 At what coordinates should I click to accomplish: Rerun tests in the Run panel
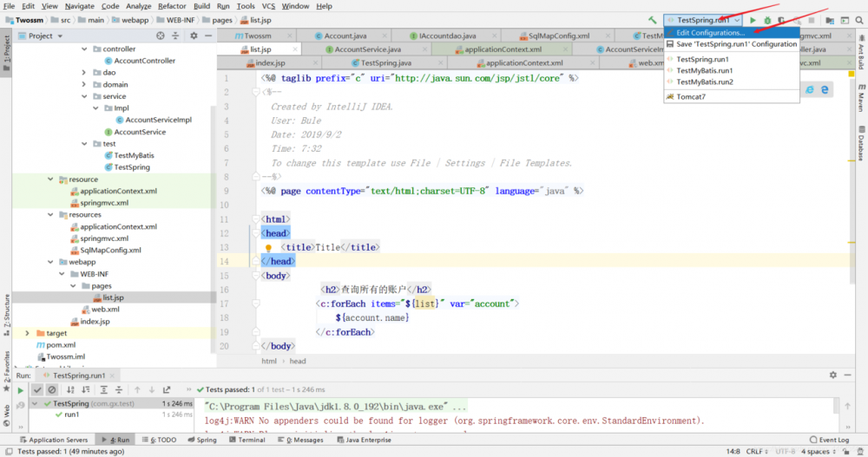coord(21,390)
